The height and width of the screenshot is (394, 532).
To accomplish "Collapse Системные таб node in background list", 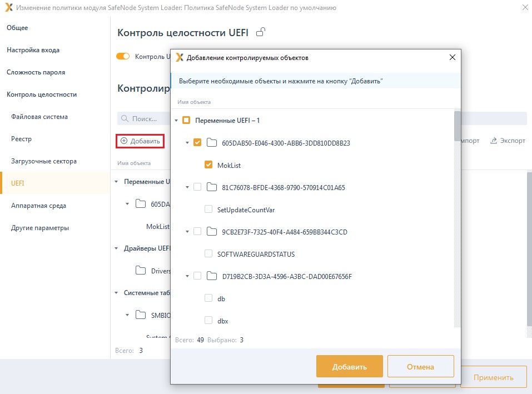I will click(x=116, y=293).
